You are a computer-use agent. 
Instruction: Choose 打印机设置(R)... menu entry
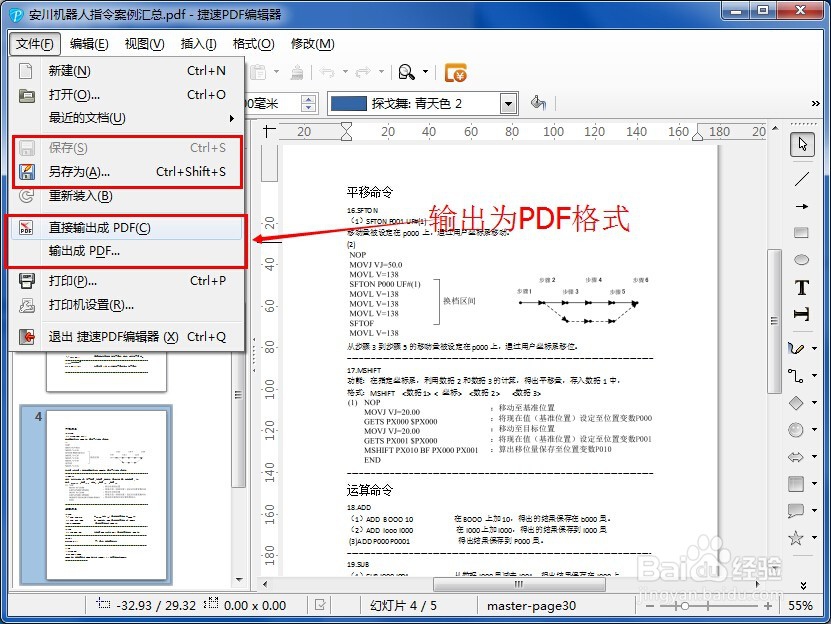point(127,304)
